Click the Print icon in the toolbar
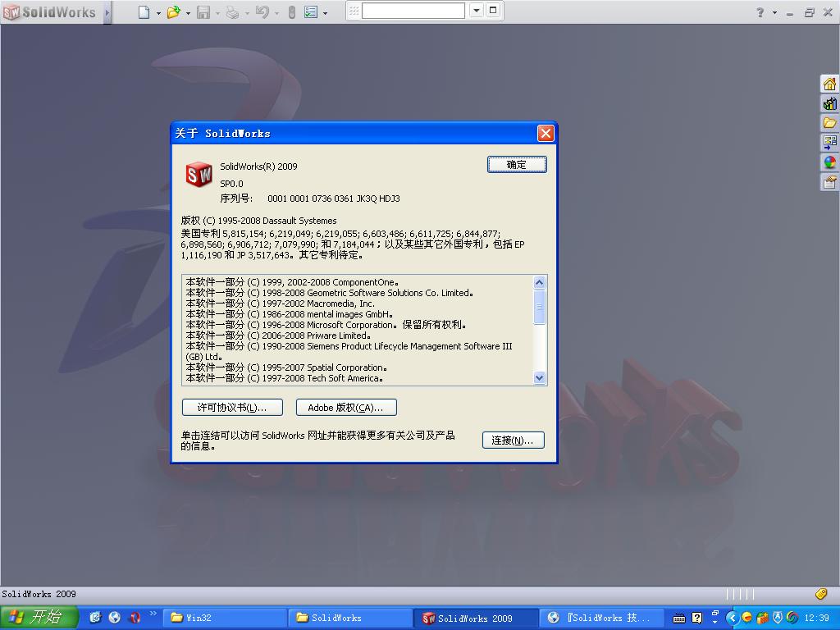Screen dimensions: 840x630 (232, 11)
